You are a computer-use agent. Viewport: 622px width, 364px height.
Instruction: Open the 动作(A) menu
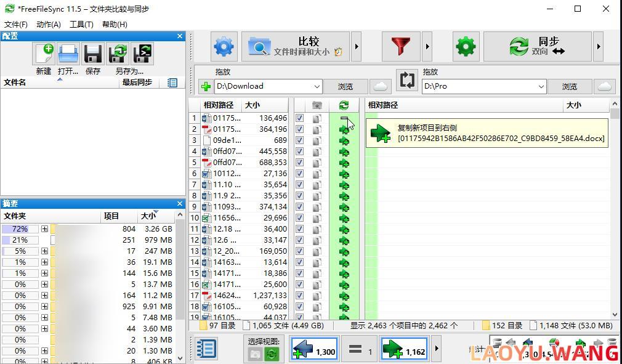[x=49, y=25]
